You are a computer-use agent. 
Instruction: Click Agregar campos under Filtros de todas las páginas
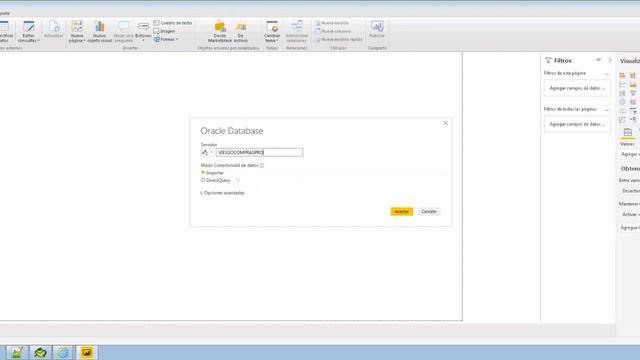tap(577, 124)
